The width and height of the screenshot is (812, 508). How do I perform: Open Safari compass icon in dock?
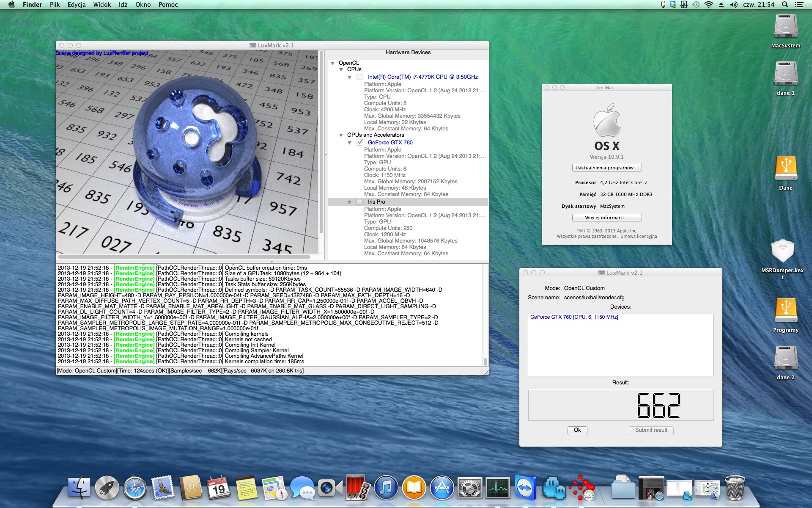click(135, 488)
